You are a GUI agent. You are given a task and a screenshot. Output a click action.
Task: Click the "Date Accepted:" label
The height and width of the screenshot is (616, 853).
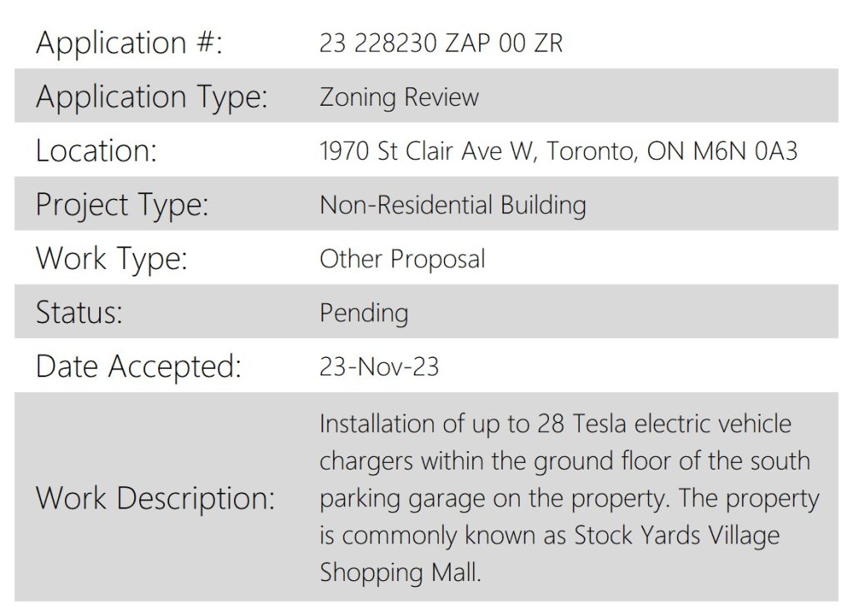tap(138, 366)
